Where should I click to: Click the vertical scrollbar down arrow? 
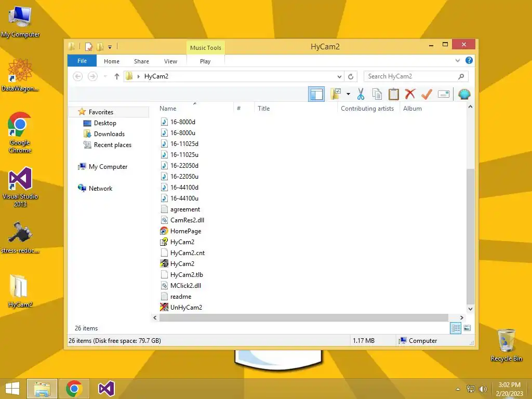pyautogui.click(x=470, y=309)
